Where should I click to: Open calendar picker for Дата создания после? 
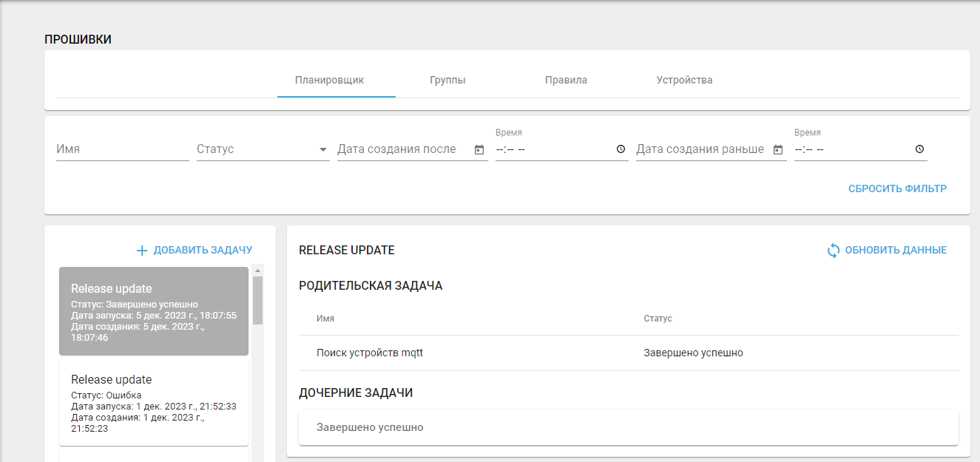click(479, 149)
